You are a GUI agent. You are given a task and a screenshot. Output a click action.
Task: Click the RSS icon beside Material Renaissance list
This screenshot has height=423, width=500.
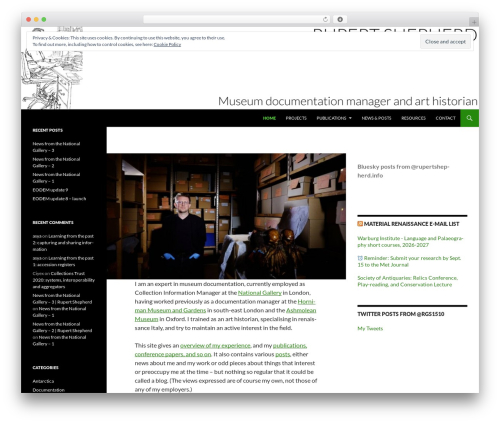click(x=360, y=224)
